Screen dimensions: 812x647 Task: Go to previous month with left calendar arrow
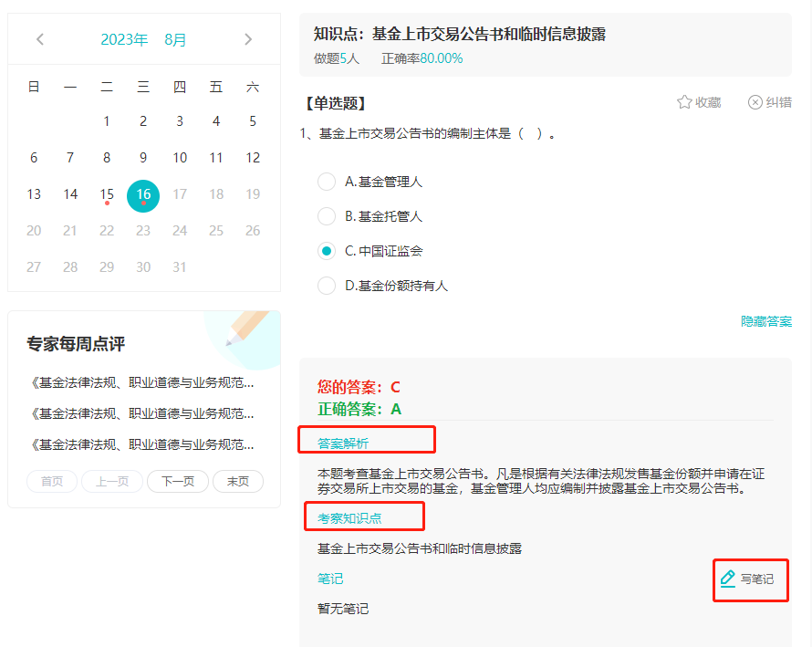pos(39,40)
